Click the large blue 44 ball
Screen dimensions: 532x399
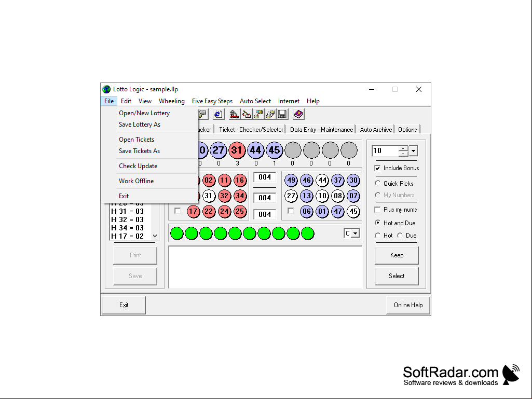point(255,150)
